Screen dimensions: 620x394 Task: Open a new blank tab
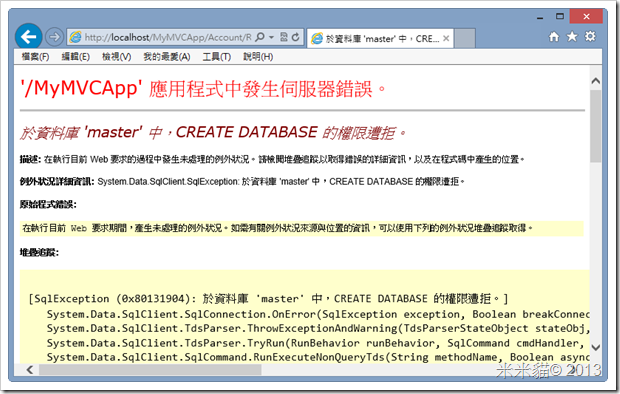click(x=465, y=38)
